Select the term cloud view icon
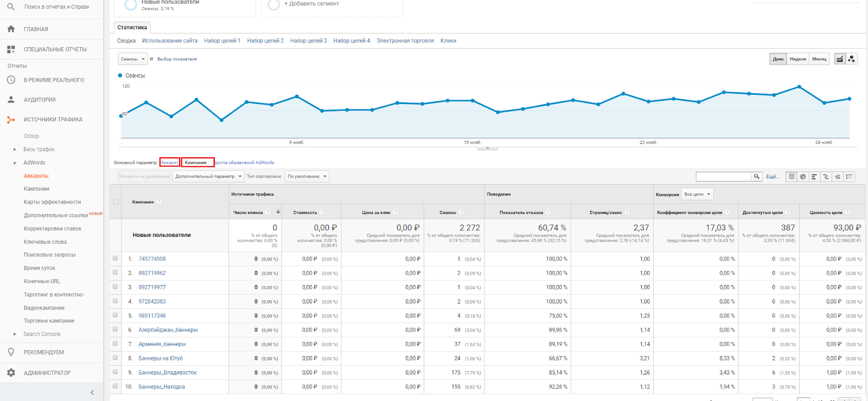Screen dimensions: 868x401 click(838, 177)
